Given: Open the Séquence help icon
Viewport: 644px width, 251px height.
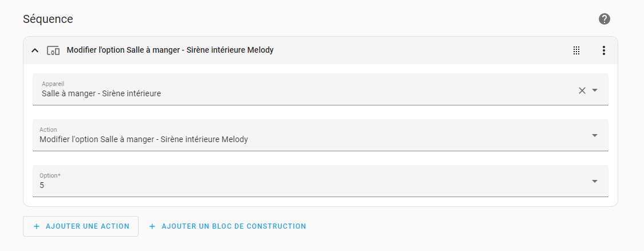Looking at the screenshot, I should click(605, 19).
